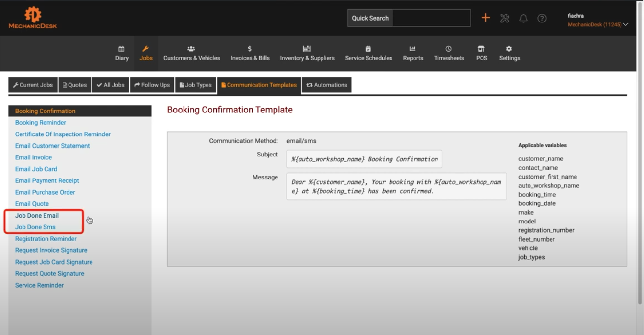Viewport: 644px width, 335px height.
Task: Open Service Reminder template
Action: tap(39, 285)
